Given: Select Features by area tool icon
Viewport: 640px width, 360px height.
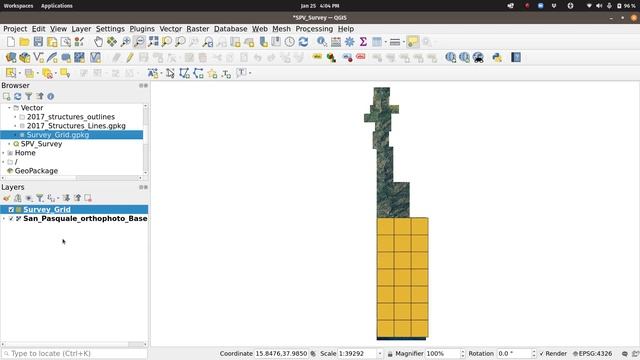Looking at the screenshot, I should click(x=11, y=73).
